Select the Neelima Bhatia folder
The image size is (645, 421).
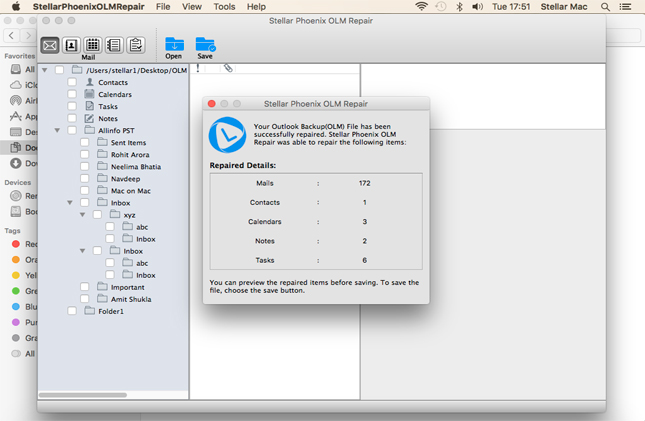(135, 167)
